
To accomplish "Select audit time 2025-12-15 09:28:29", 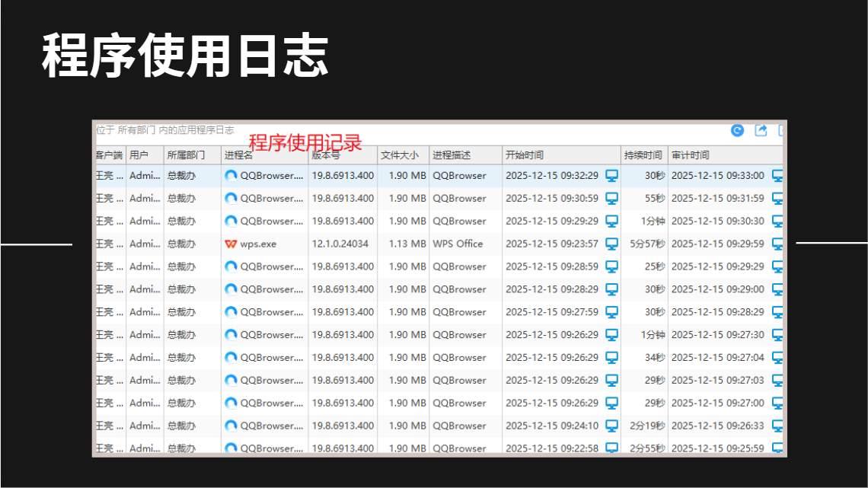I will click(718, 312).
